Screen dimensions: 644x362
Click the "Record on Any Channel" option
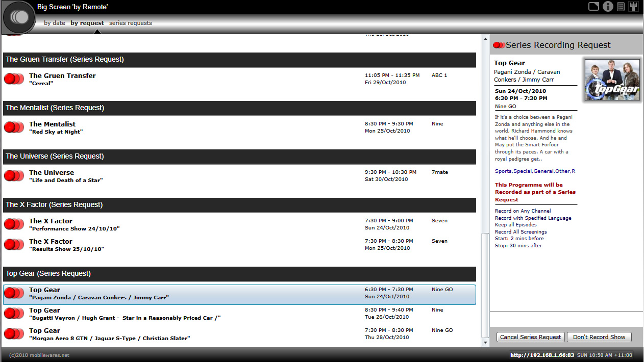click(523, 211)
